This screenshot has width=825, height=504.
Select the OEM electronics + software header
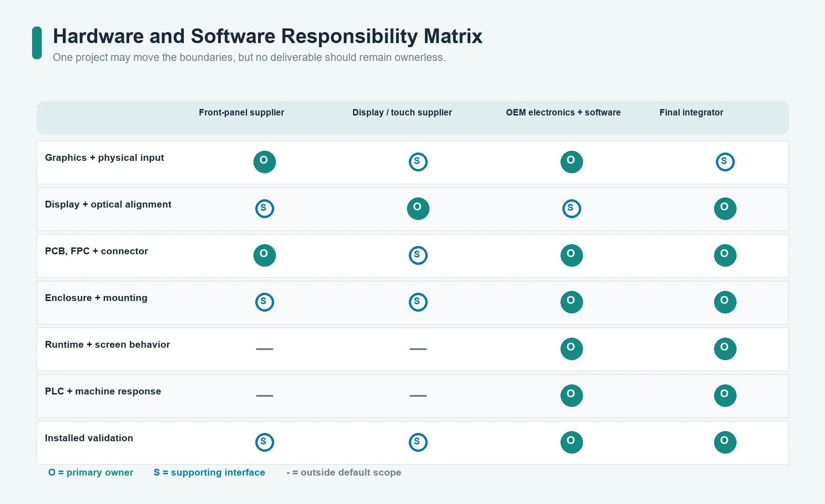(x=563, y=113)
